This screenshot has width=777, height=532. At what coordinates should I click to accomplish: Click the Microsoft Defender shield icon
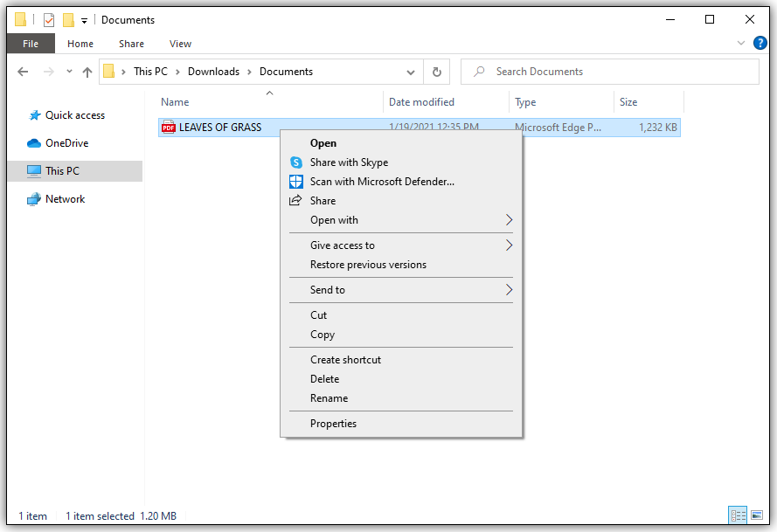click(295, 182)
